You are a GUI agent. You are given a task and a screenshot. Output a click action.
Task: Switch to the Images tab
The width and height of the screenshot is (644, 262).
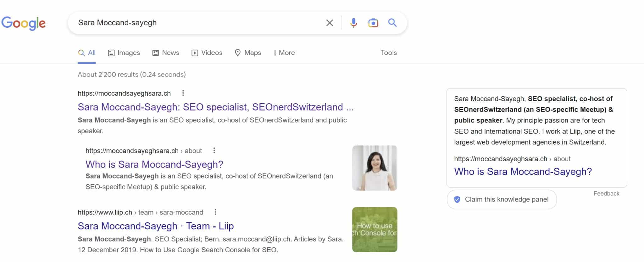click(124, 53)
